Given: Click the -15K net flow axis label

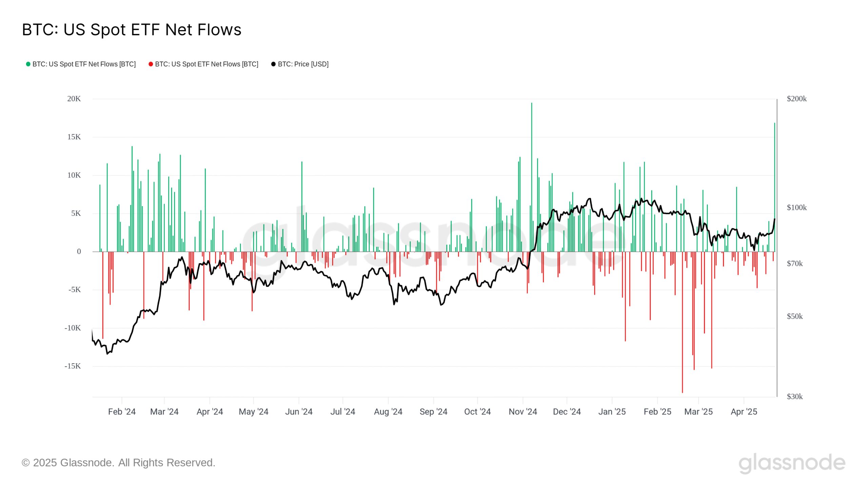Looking at the screenshot, I should [73, 366].
